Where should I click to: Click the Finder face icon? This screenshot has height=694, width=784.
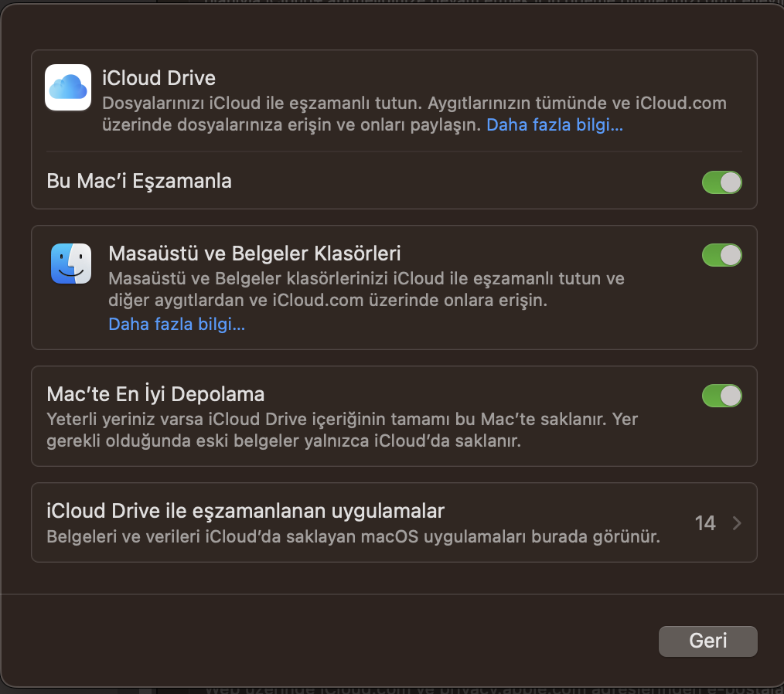[71, 264]
